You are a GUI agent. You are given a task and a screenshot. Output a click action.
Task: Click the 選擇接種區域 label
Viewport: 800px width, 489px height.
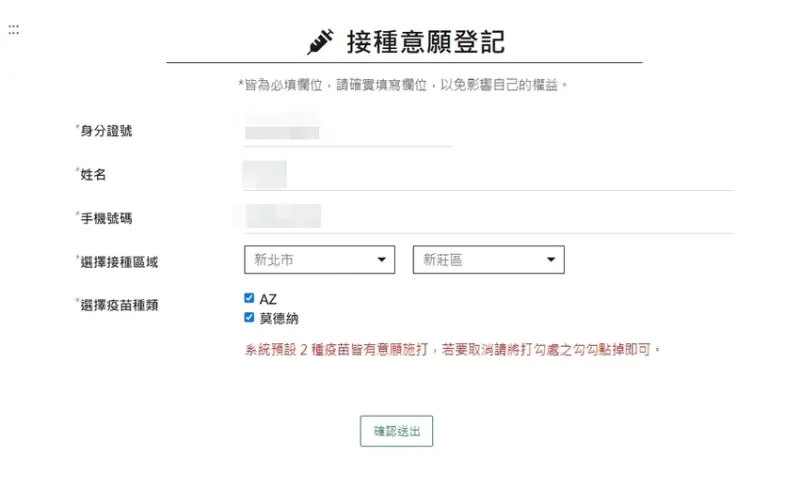(118, 262)
